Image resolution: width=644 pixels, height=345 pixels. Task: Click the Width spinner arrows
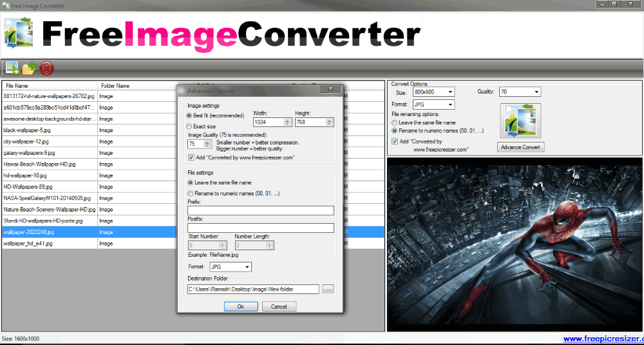point(287,122)
